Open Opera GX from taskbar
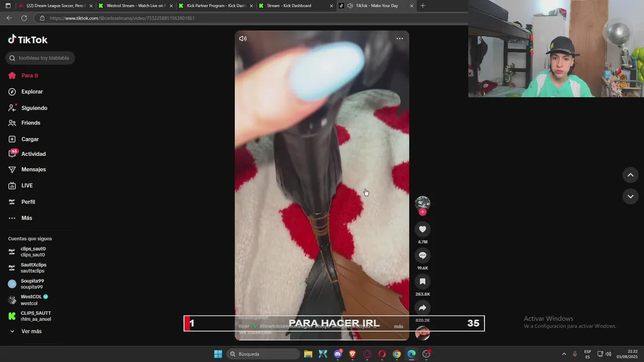This screenshot has width=644, height=362. click(x=367, y=354)
